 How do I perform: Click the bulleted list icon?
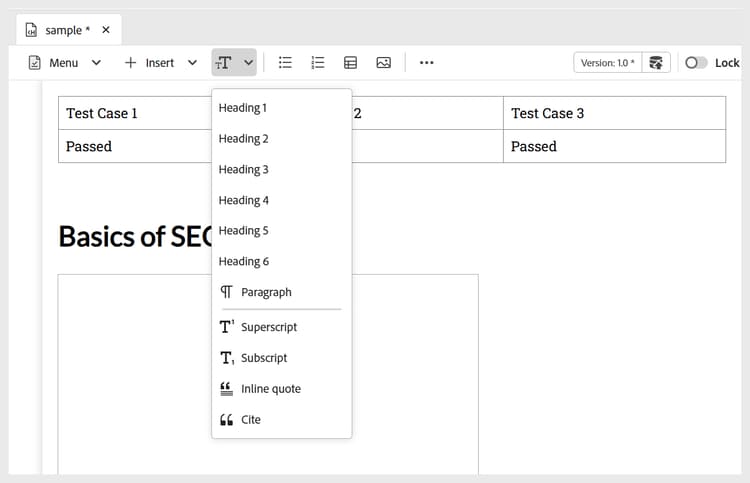285,63
